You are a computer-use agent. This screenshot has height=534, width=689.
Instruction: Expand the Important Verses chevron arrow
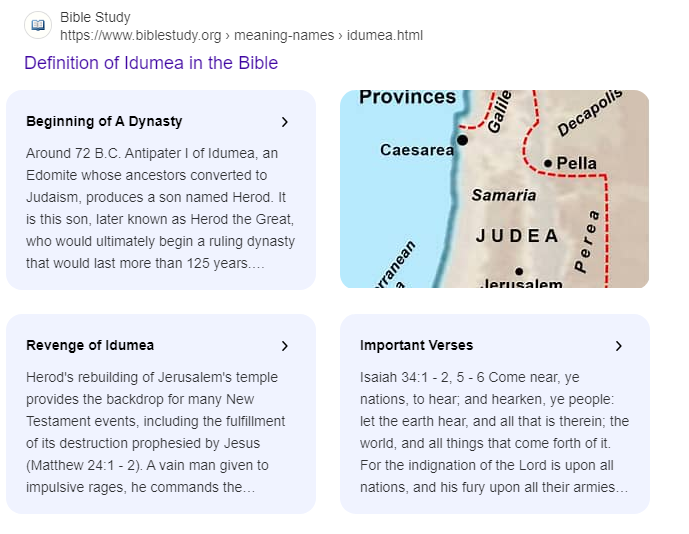coord(619,346)
